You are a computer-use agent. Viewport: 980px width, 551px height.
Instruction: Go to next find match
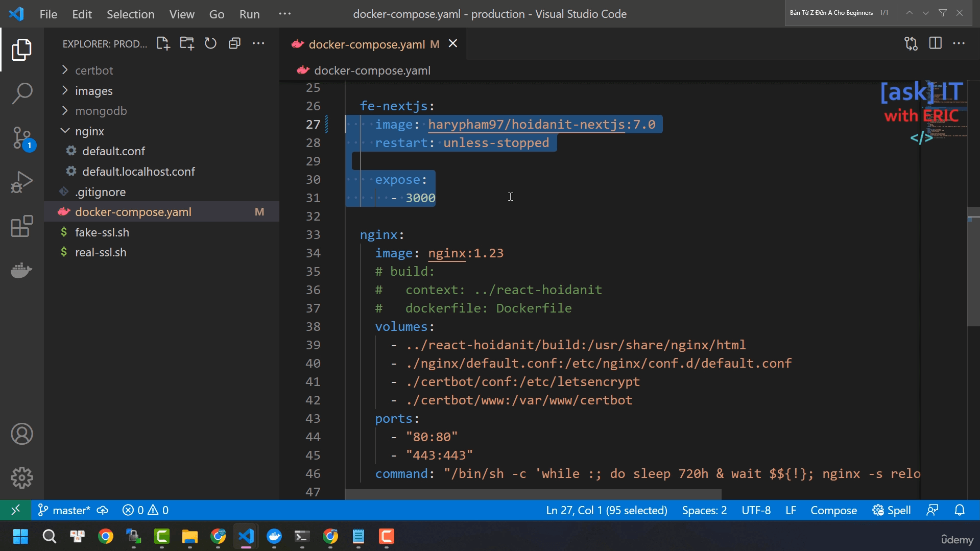click(x=925, y=13)
